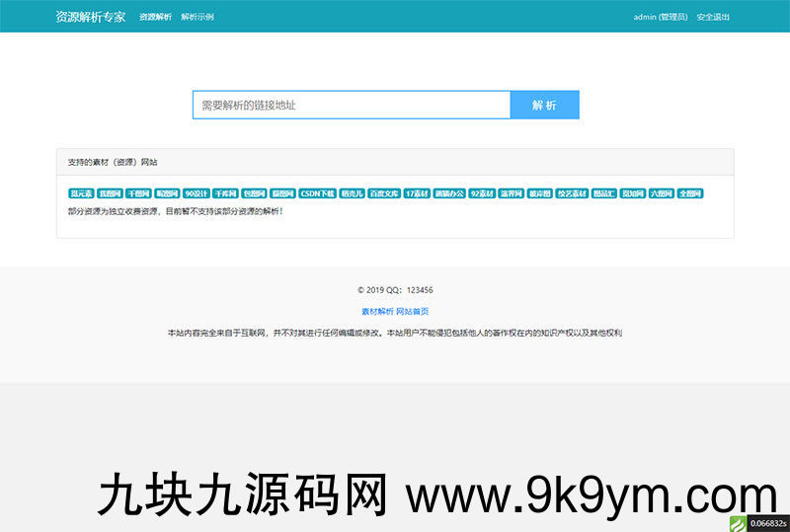Choose the 千库网 site tag

(226, 193)
